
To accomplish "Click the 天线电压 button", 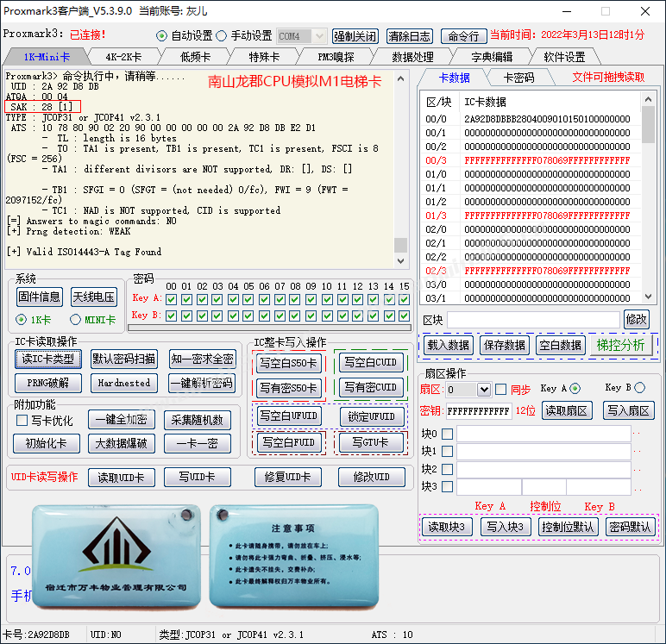I will pos(93,297).
